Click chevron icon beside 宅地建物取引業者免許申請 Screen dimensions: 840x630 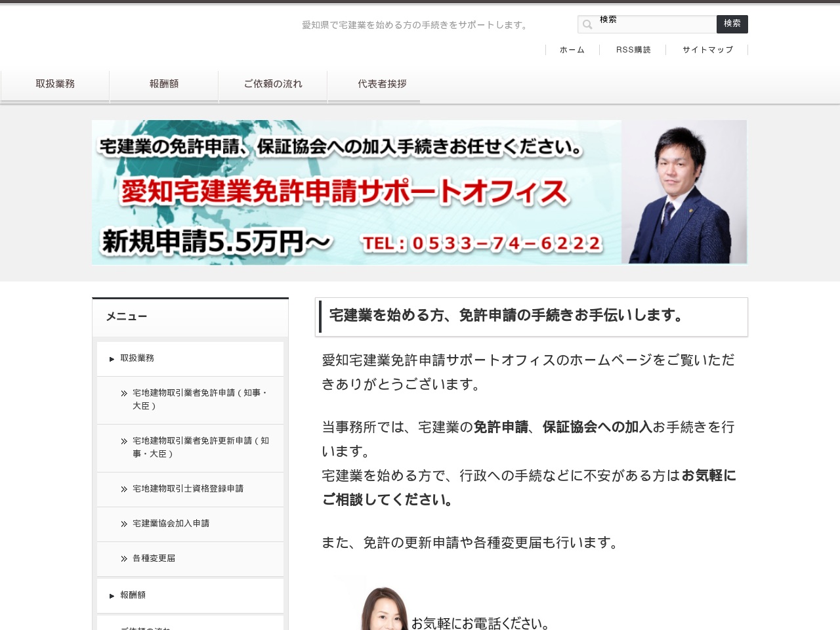124,394
